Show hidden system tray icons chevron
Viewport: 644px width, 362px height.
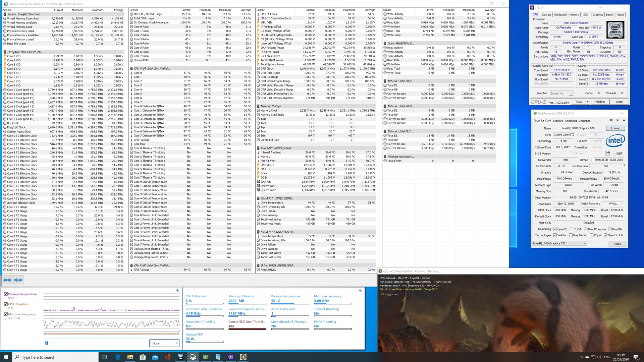(x=582, y=357)
